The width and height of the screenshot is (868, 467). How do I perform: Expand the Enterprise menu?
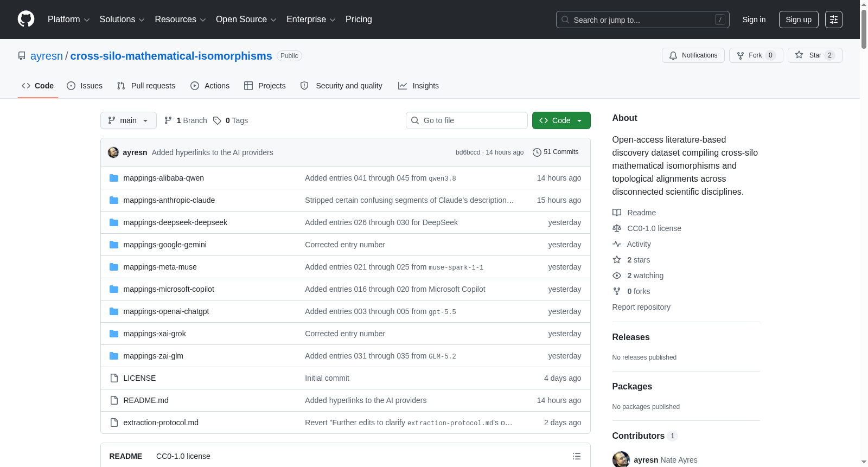tap(311, 20)
